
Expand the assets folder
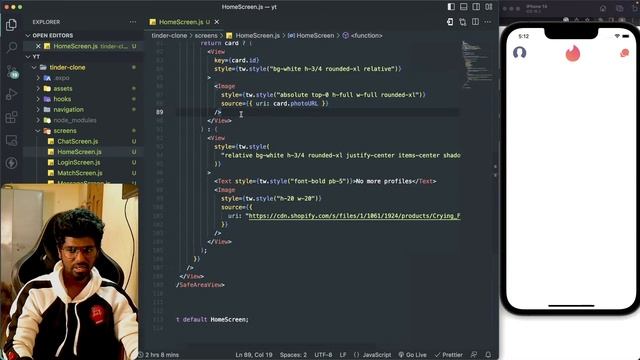click(x=38, y=89)
